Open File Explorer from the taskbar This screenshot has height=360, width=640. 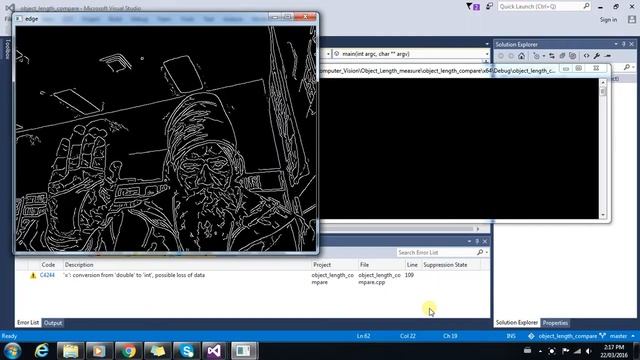coord(70,351)
